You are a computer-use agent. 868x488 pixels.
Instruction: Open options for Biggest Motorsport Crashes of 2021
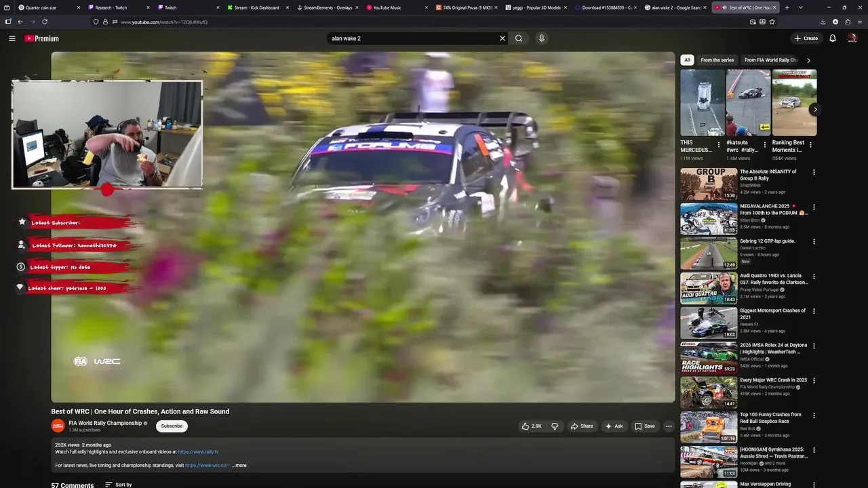(x=814, y=311)
